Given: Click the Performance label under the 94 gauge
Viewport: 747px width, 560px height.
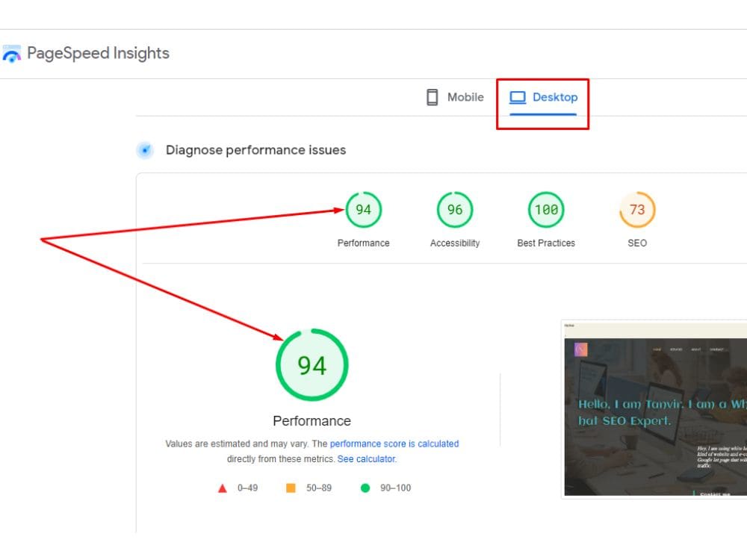Looking at the screenshot, I should point(363,243).
